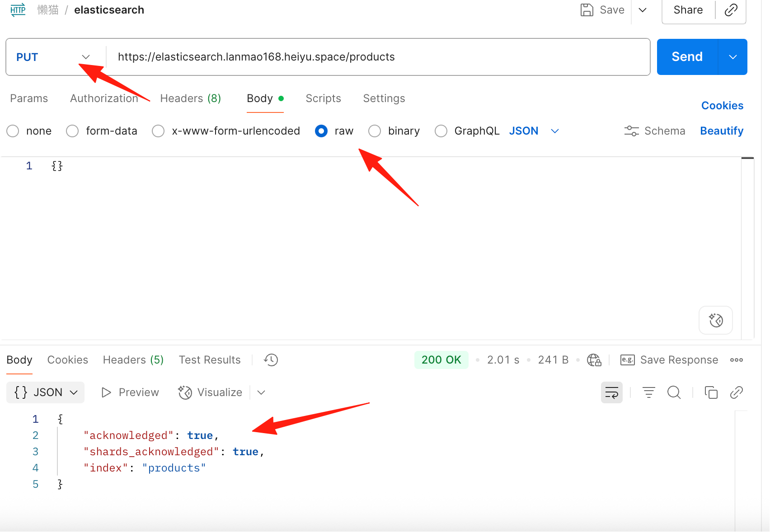This screenshot has width=770, height=532.
Task: Toggle word wrap in response viewer
Action: pyautogui.click(x=611, y=392)
